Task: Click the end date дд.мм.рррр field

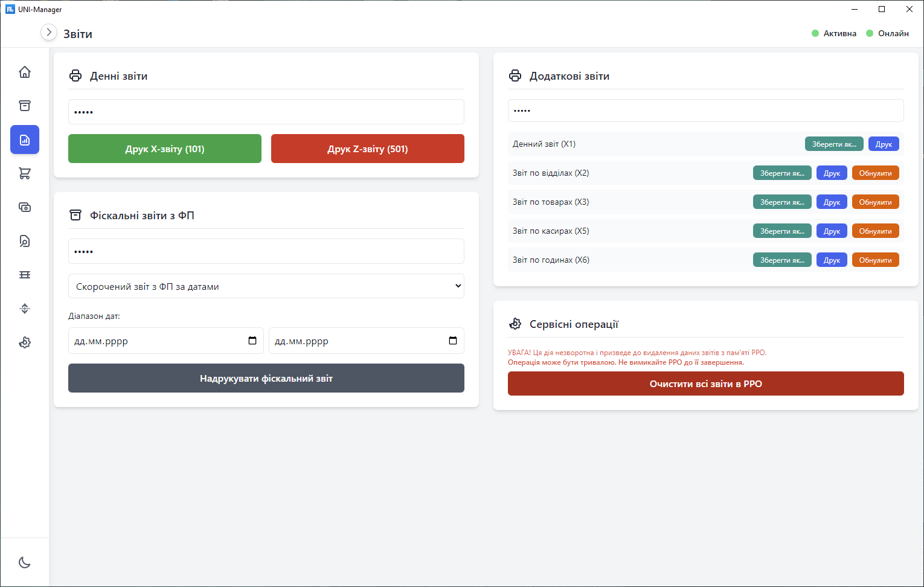Action: (x=367, y=341)
